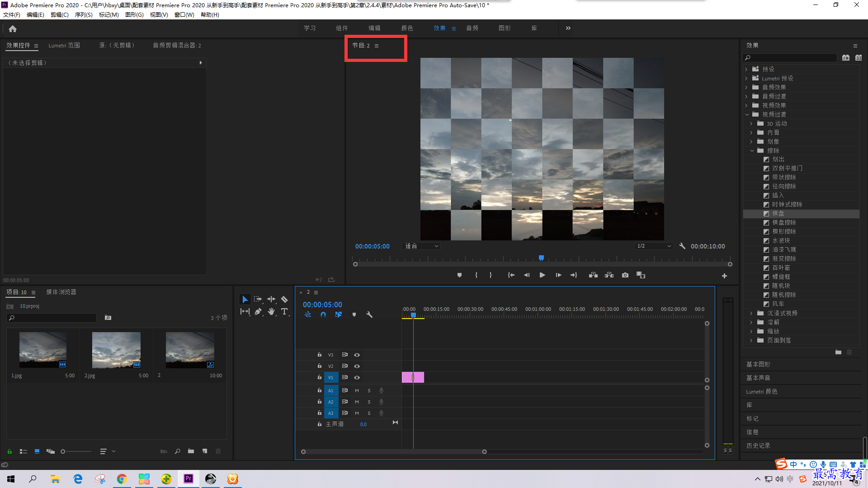Select the 1.jpg thumbnail
This screenshot has width=868, height=488.
[43, 350]
